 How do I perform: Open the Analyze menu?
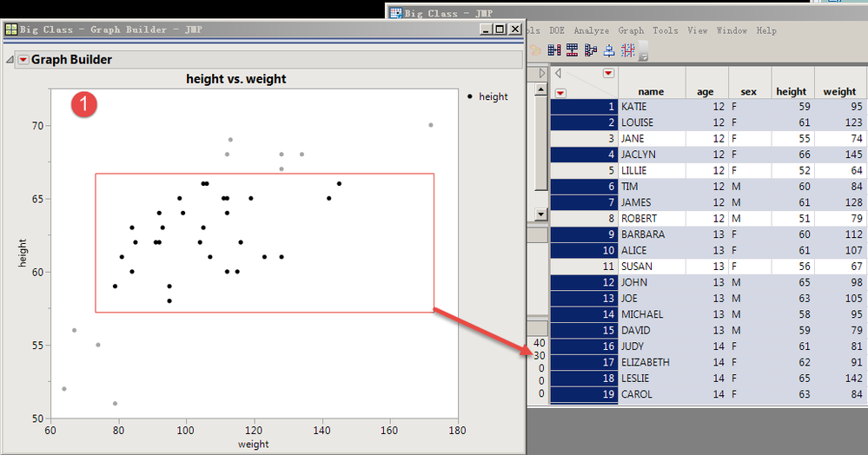tap(591, 30)
